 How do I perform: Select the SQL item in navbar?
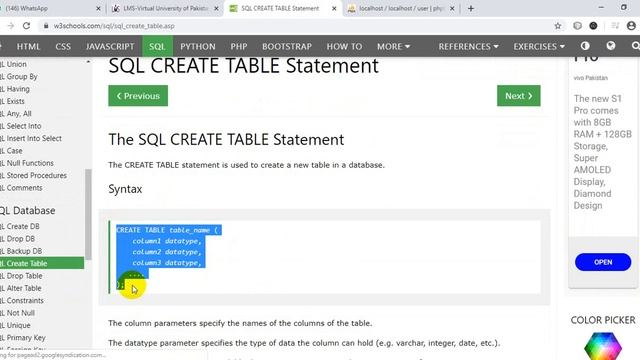point(157,46)
